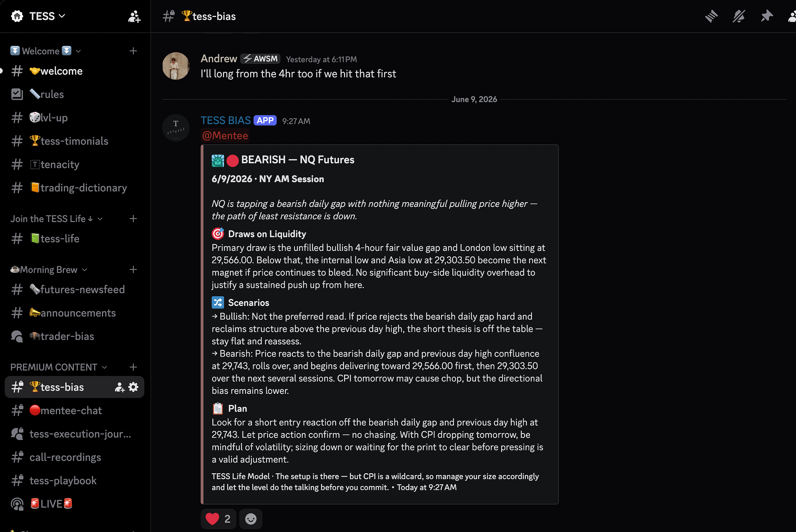Click Andrew's profile avatar

[176, 66]
